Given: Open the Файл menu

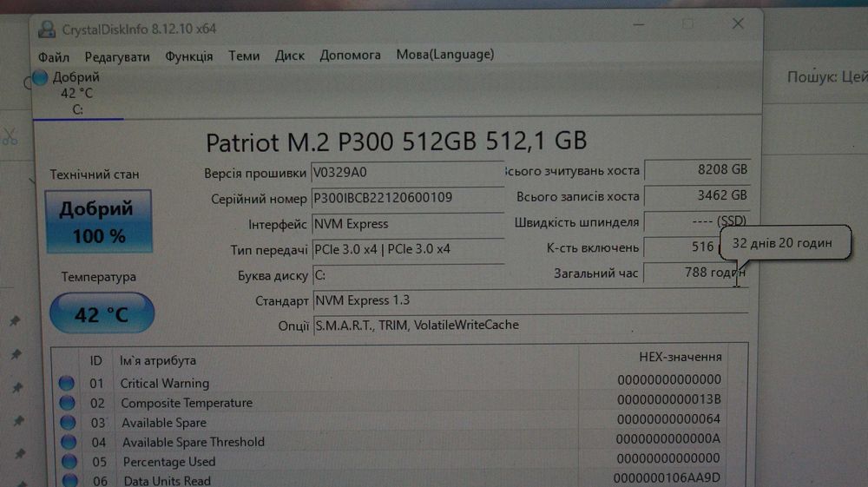Looking at the screenshot, I should tap(53, 57).
